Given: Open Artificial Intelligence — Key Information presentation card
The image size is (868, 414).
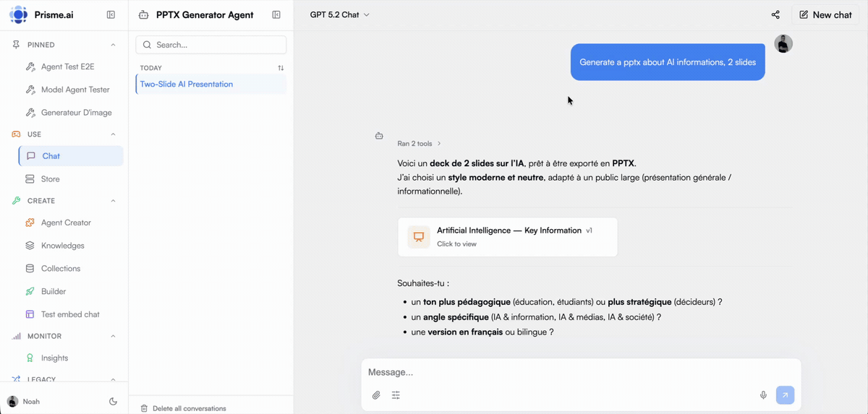Looking at the screenshot, I should coord(508,237).
